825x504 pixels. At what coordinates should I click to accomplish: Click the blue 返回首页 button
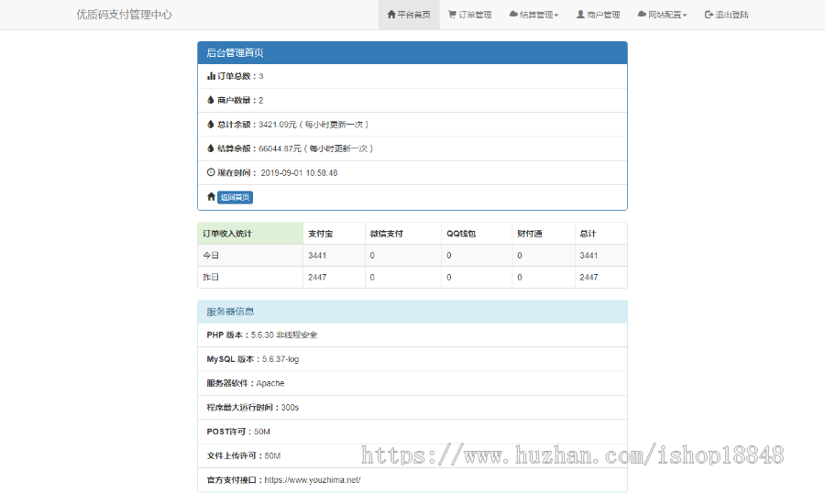click(236, 197)
